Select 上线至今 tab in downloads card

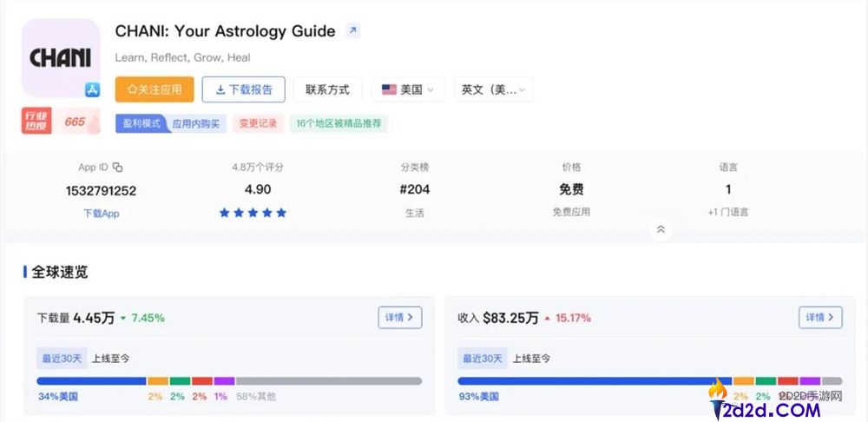pyautogui.click(x=111, y=359)
